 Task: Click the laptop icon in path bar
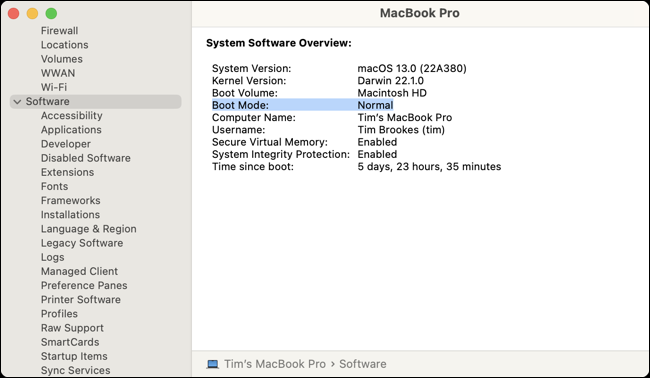213,364
